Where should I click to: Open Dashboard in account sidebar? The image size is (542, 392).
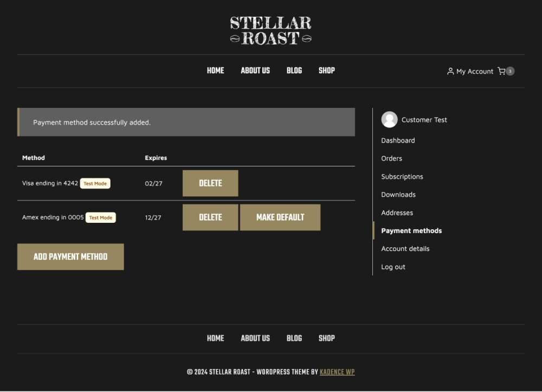tap(398, 140)
